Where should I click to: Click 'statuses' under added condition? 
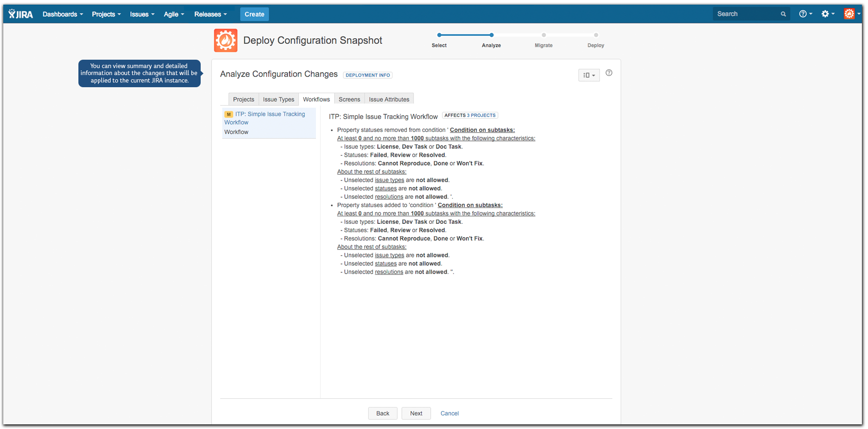pyautogui.click(x=386, y=263)
